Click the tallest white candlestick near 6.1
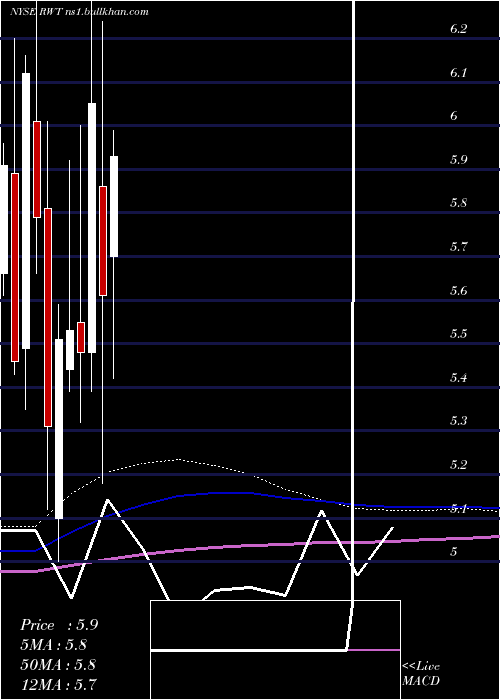Viewport: 500px width, 700px height. point(26,211)
